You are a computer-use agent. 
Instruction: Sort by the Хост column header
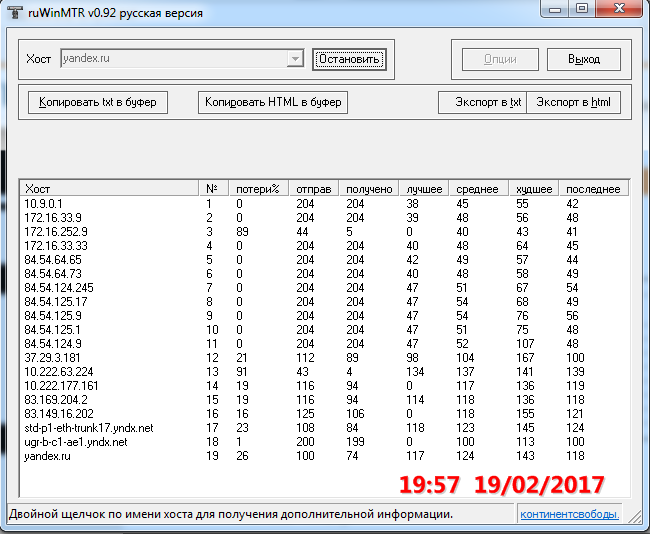pos(109,189)
